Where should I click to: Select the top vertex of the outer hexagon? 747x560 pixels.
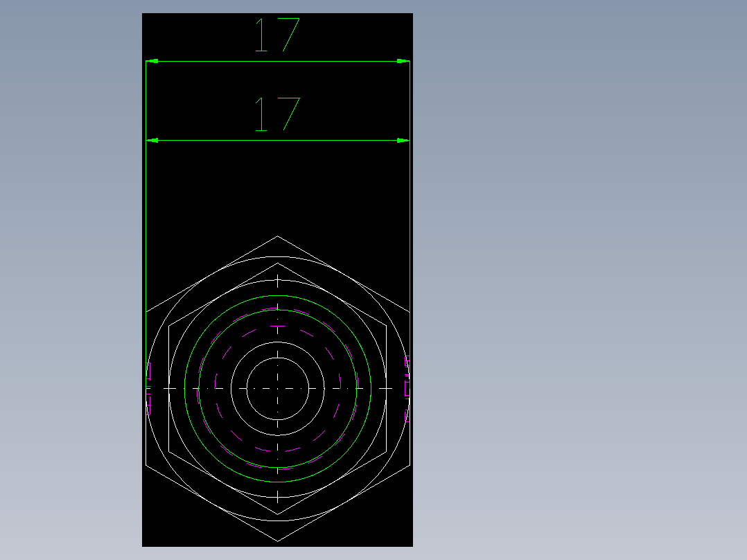coord(277,237)
